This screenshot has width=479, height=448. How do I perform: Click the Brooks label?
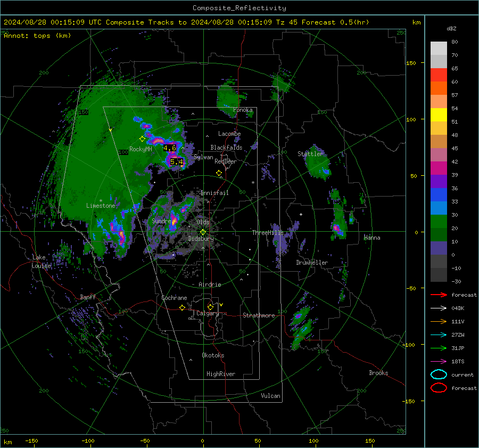(378, 373)
